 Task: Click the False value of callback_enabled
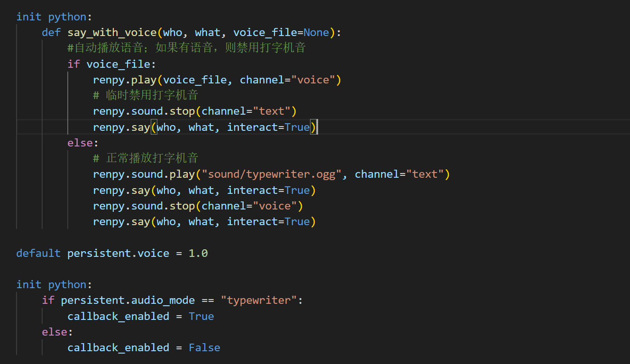pyautogui.click(x=204, y=347)
